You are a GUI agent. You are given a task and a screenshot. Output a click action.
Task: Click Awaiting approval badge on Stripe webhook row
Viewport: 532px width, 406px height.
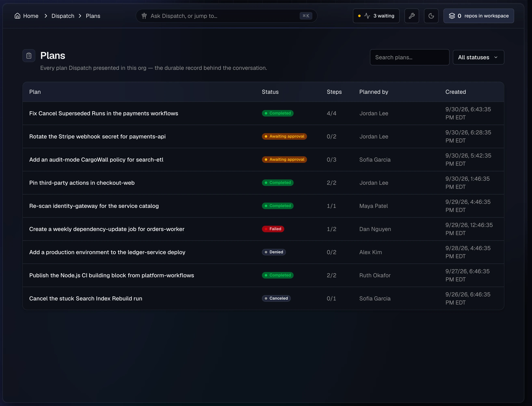pyautogui.click(x=284, y=136)
